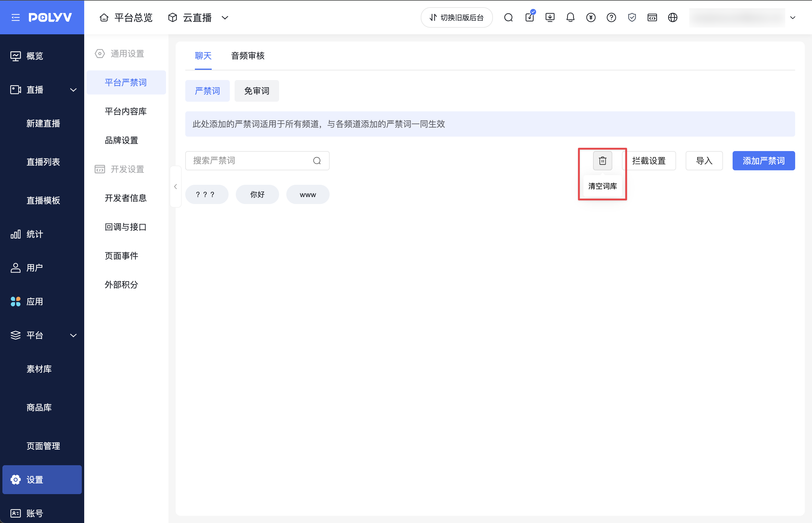Screen dimensions: 812x523
Task: Click the search icon in 搜索严禁词 field
Action: pos(317,161)
